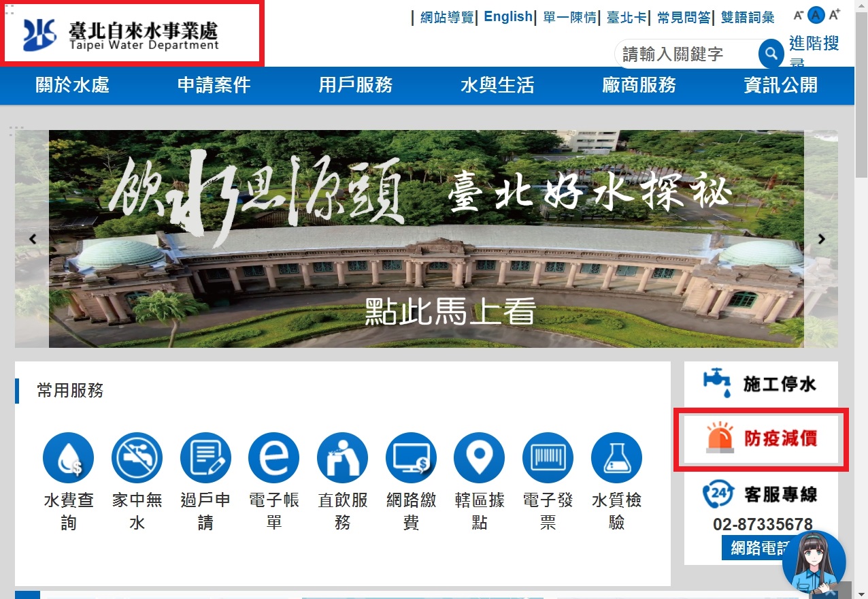
Task: Open the 家中無水 no-water icon
Action: [137, 458]
